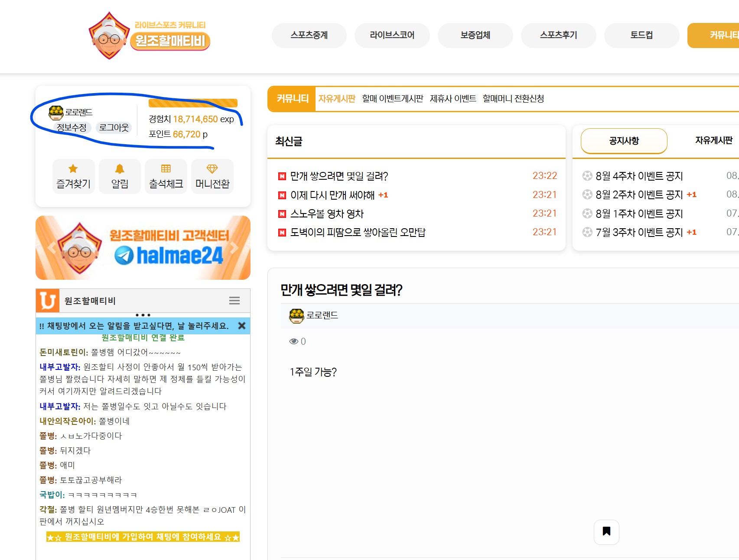Image resolution: width=739 pixels, height=560 pixels.
Task: Select 할매 이벤트게시판 submenu
Action: 392,99
